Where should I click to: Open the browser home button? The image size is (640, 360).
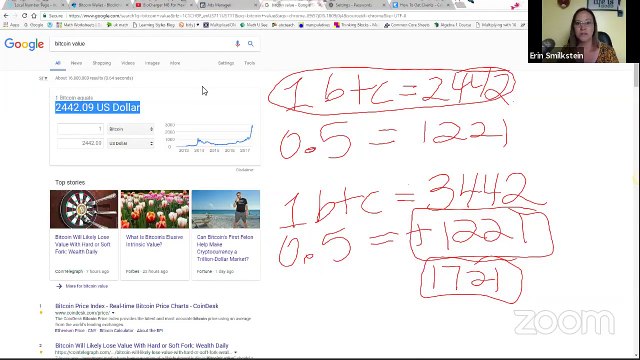(x=34, y=16)
